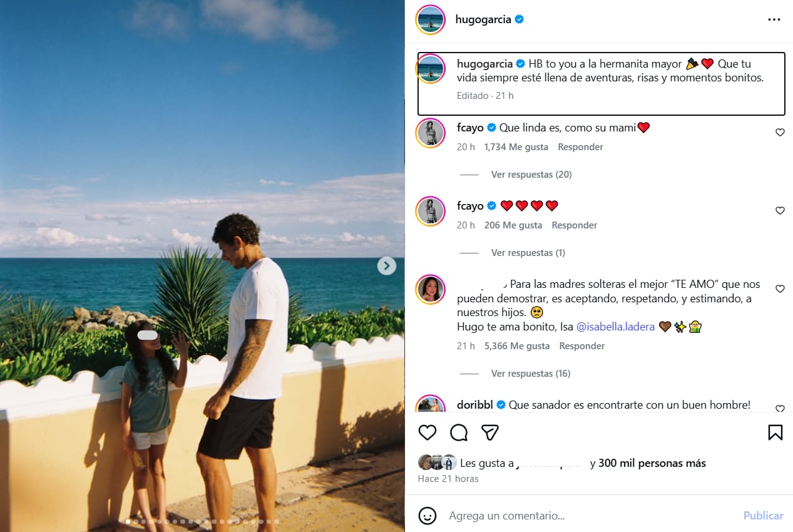Go to next photo in carousel

pyautogui.click(x=386, y=266)
